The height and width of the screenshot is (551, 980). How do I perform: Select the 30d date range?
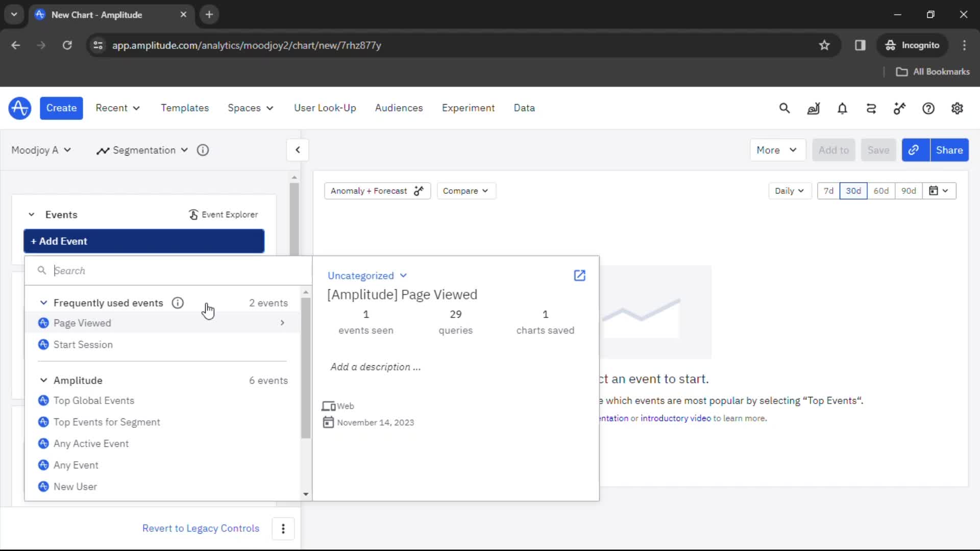[x=853, y=191]
